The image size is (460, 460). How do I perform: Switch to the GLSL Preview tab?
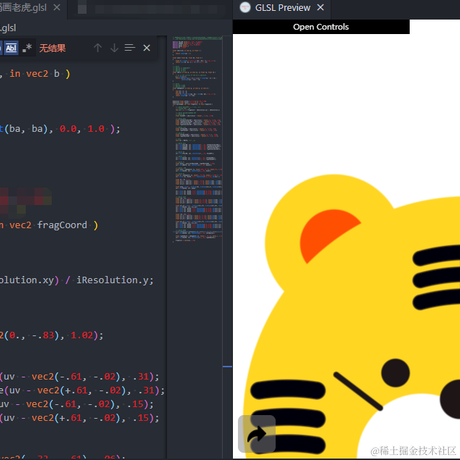282,8
